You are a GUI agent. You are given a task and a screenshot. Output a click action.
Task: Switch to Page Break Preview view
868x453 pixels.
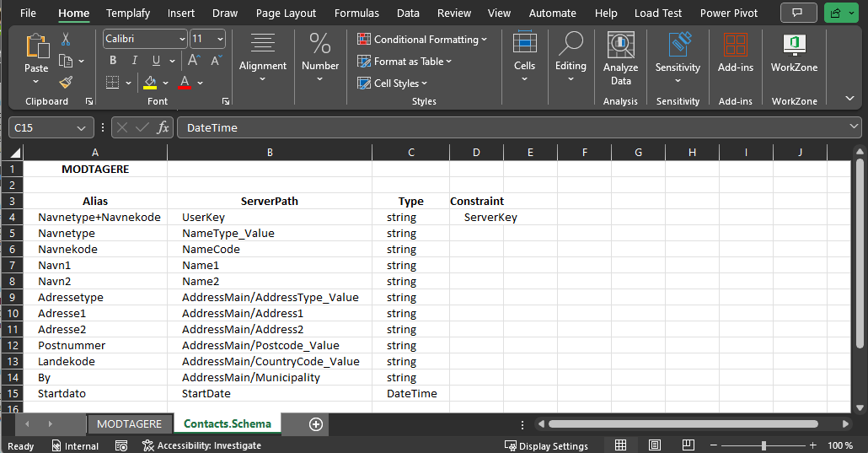pos(687,445)
